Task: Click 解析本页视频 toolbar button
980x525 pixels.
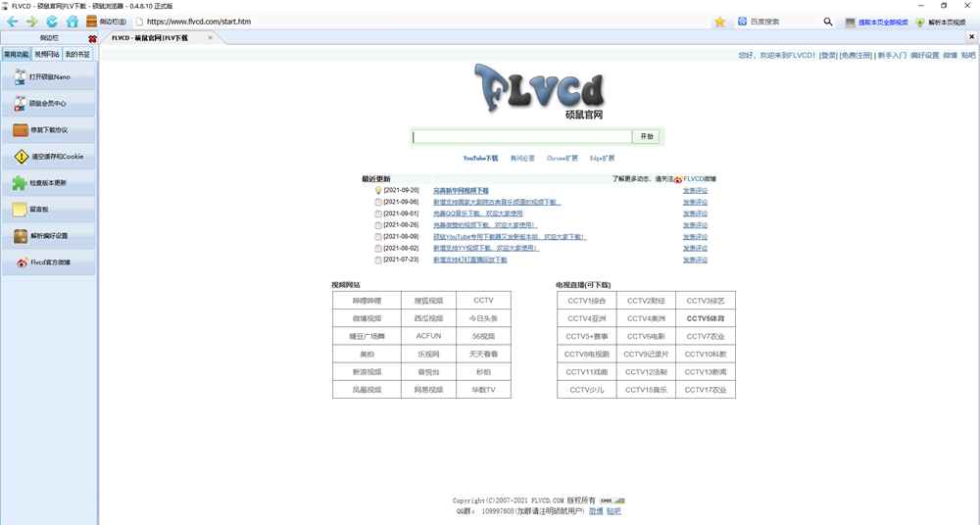Action: tap(941, 22)
